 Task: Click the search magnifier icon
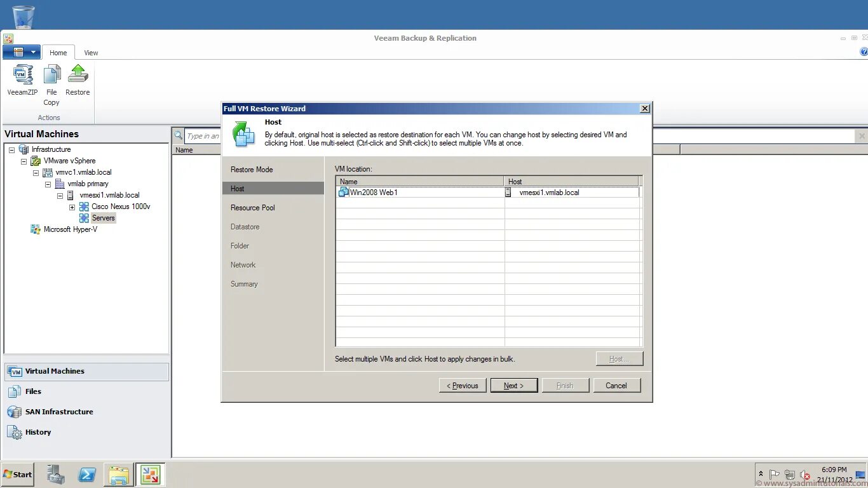click(x=179, y=135)
